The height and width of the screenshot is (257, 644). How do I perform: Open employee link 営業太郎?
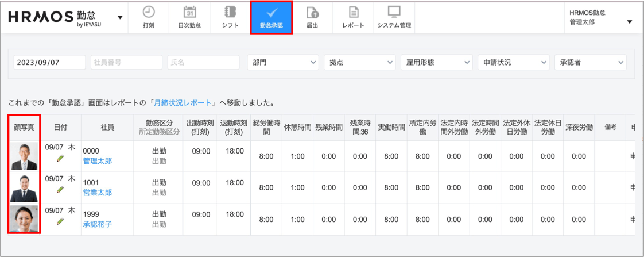(97, 193)
